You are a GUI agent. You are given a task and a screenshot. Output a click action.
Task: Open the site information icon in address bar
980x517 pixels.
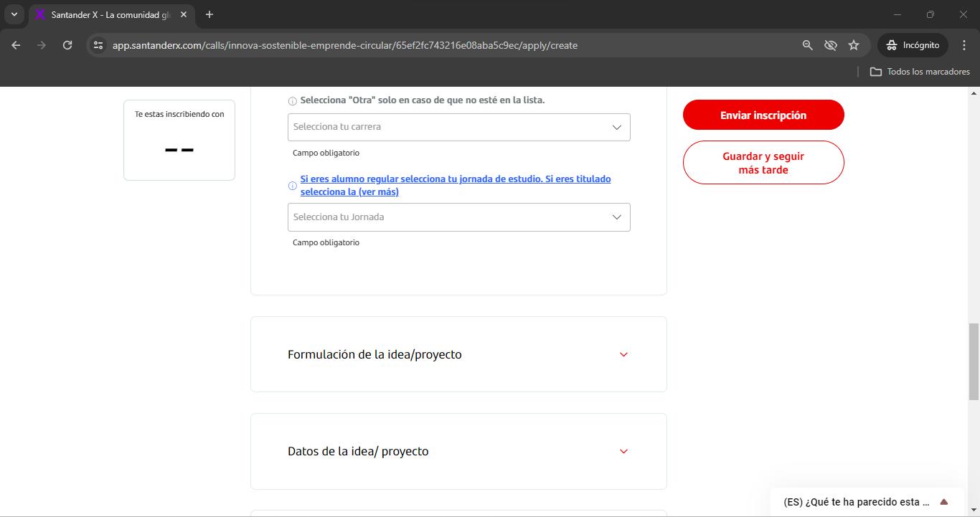[98, 45]
